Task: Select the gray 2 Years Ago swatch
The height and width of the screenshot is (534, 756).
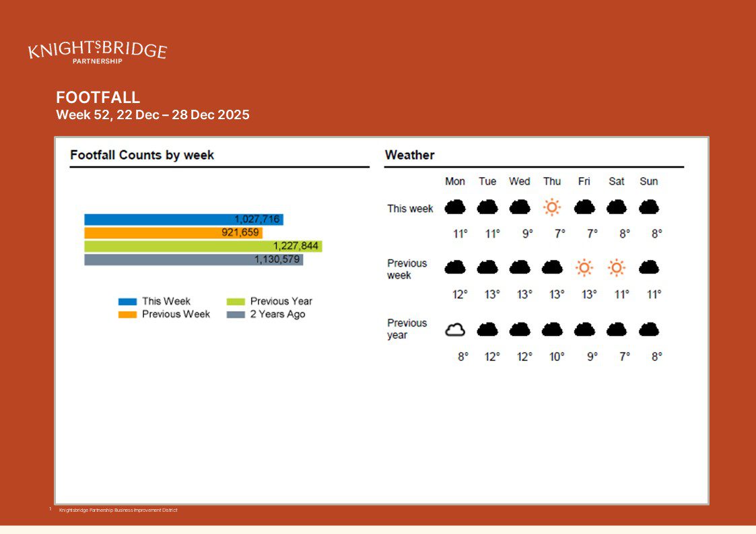Action: 236,314
